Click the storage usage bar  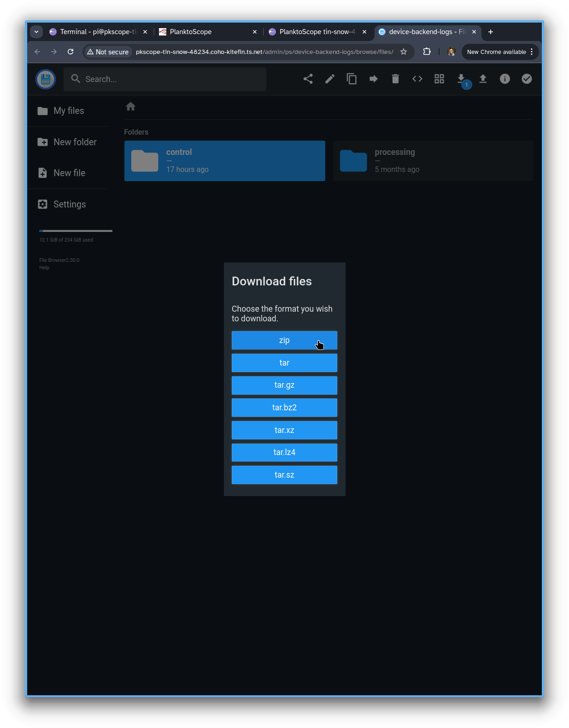(76, 231)
